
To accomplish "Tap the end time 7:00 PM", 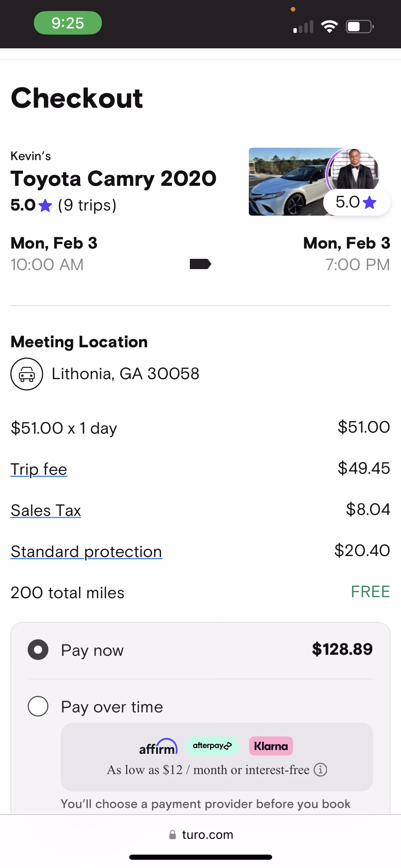I will click(357, 265).
